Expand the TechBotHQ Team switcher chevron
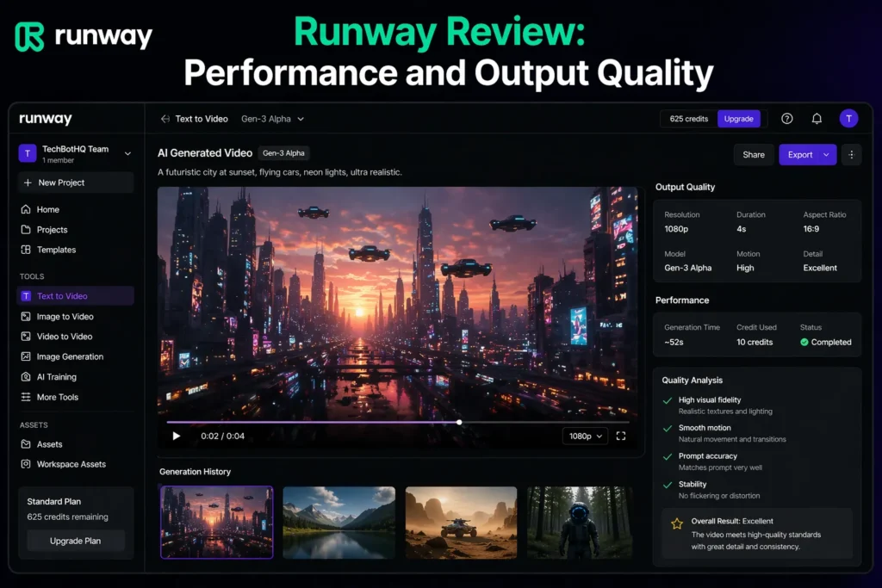Viewport: 882px width, 588px height. coord(127,153)
